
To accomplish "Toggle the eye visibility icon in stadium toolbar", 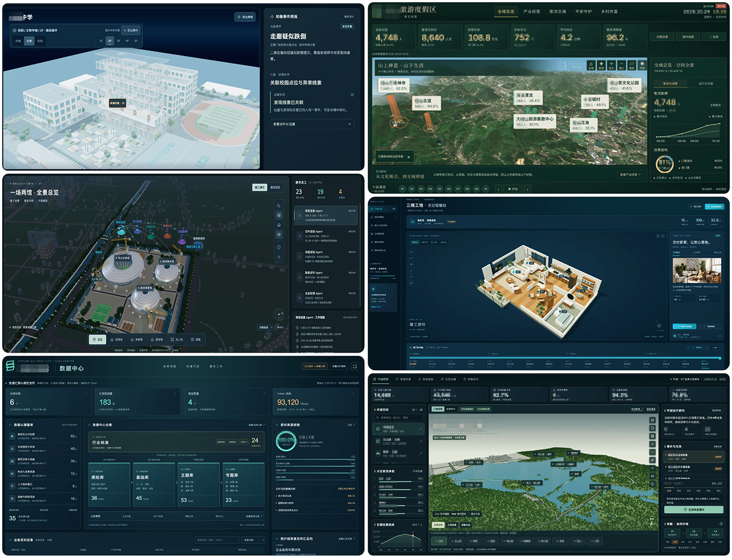I will [279, 235].
